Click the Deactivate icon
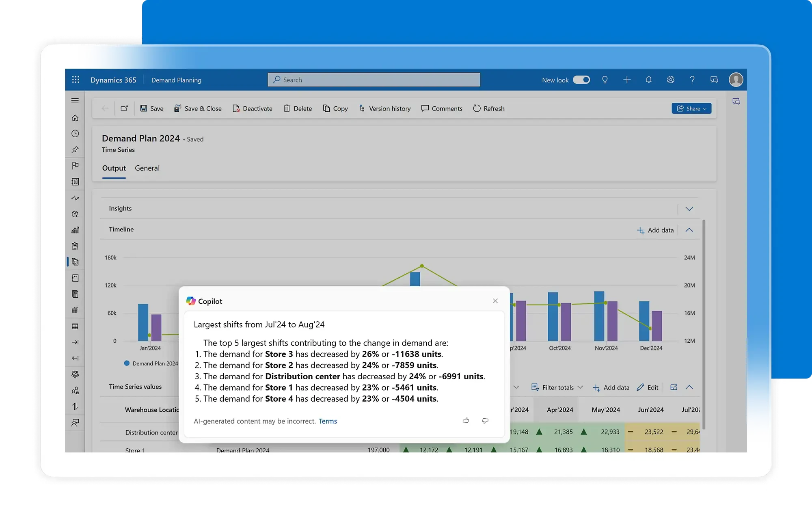The width and height of the screenshot is (812, 521). [x=236, y=108]
